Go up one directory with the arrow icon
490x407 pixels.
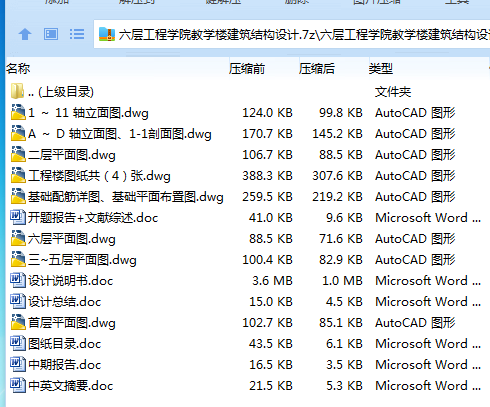point(25,34)
